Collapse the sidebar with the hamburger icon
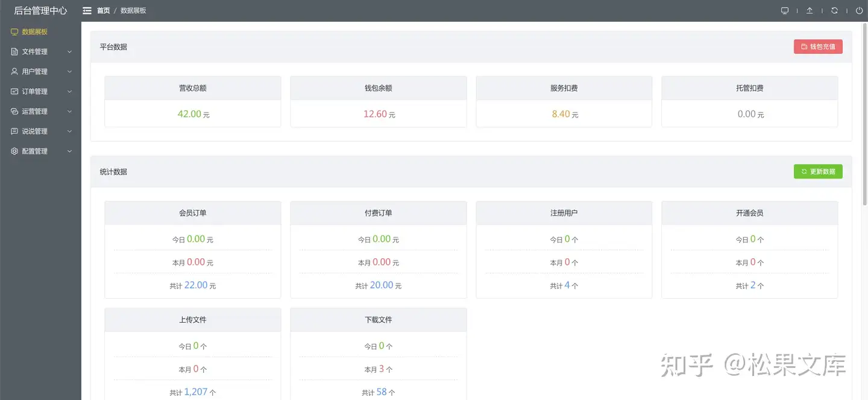The image size is (868, 400). coord(87,11)
